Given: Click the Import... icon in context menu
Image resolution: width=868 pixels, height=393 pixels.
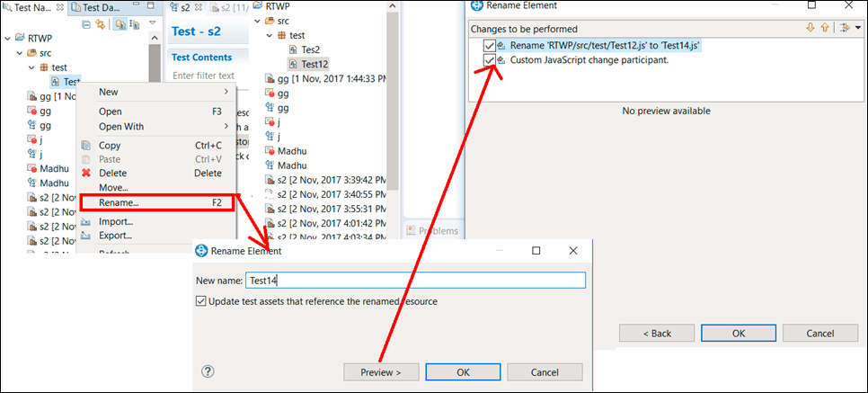Looking at the screenshot, I should (x=85, y=222).
